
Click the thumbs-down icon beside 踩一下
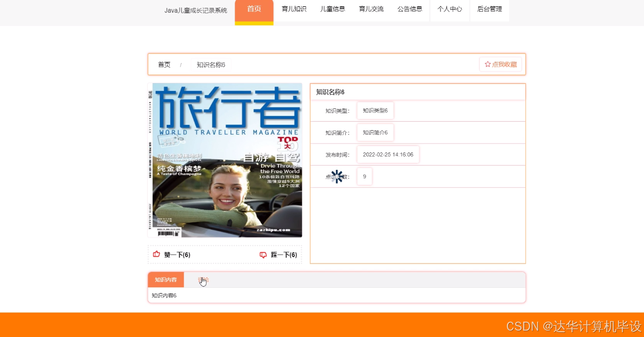263,255
